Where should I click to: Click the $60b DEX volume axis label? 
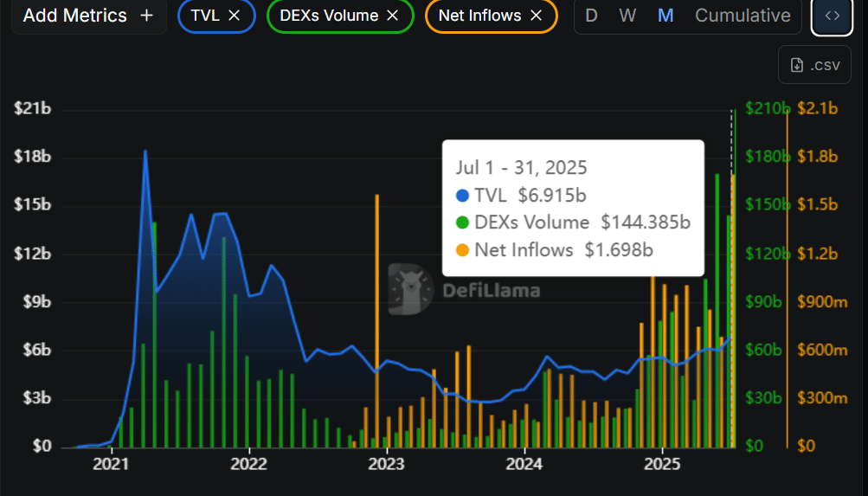763,350
